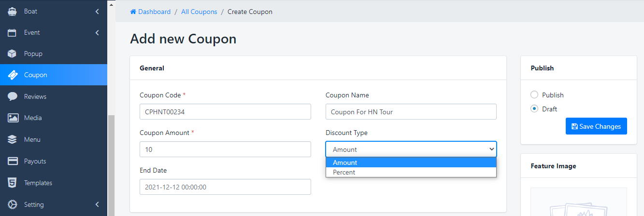This screenshot has height=216, width=644.
Task: Open the Discount Type dropdown
Action: point(411,149)
